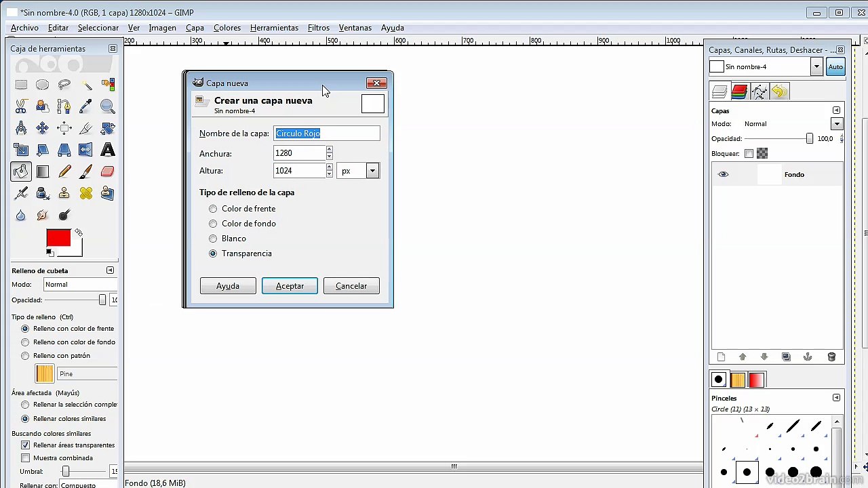Select the Rectangle Select tool
This screenshot has height=488, width=868.
coord(21,85)
